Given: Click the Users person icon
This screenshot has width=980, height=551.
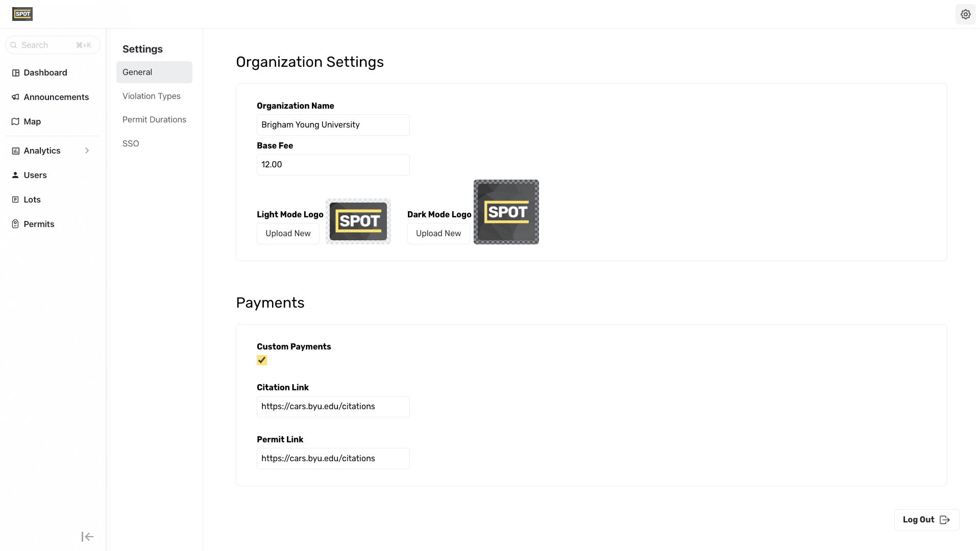Looking at the screenshot, I should coord(16,175).
